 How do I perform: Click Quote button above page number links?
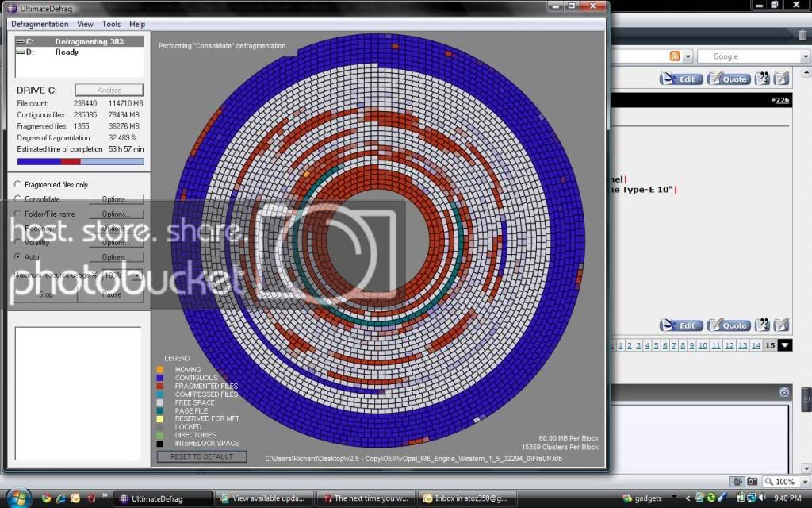[730, 325]
